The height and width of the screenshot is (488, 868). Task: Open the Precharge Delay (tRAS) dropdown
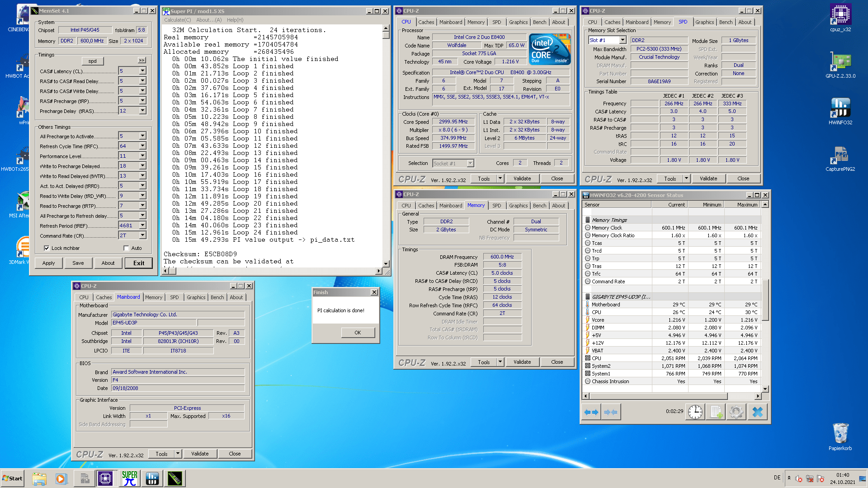[142, 111]
